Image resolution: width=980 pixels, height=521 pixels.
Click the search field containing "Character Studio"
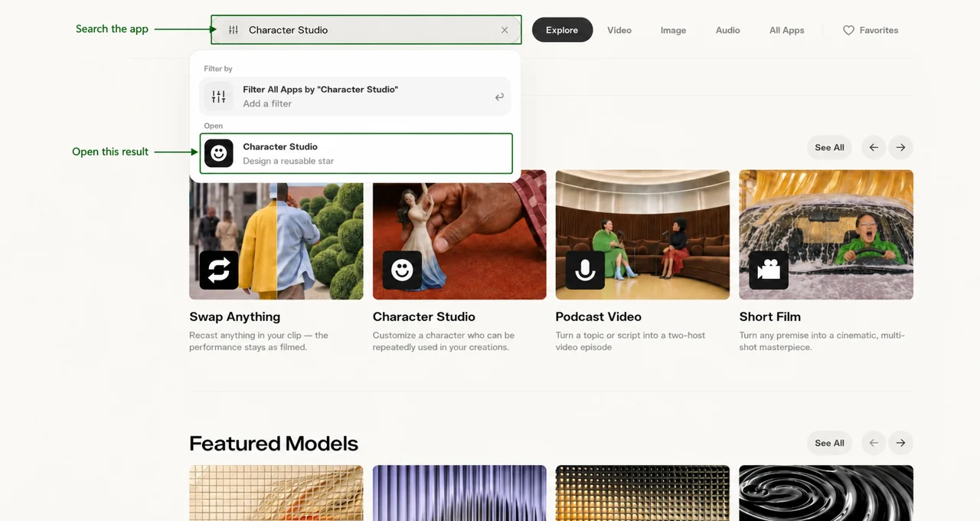(366, 30)
